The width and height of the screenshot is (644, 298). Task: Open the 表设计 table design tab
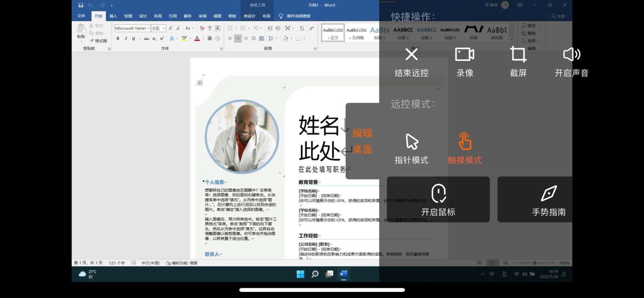pyautogui.click(x=249, y=16)
